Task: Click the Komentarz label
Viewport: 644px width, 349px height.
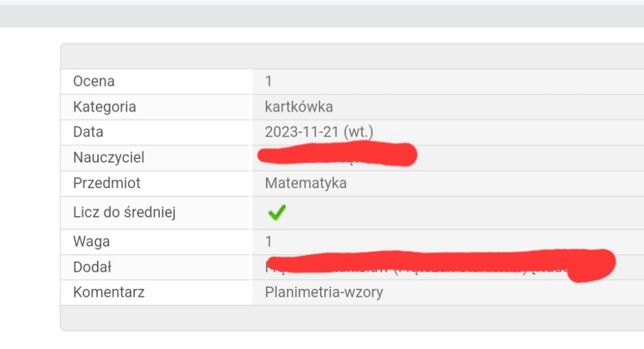Action: point(108,293)
